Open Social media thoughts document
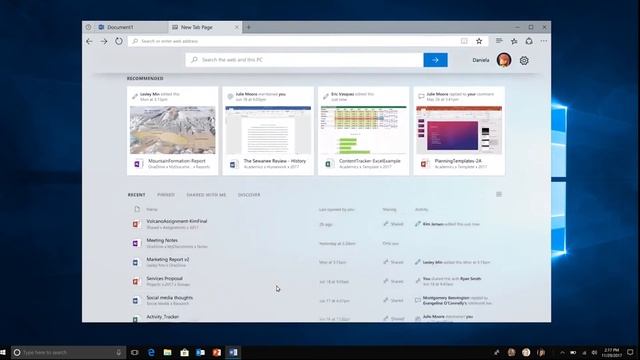The width and height of the screenshot is (640, 360). click(x=169, y=298)
